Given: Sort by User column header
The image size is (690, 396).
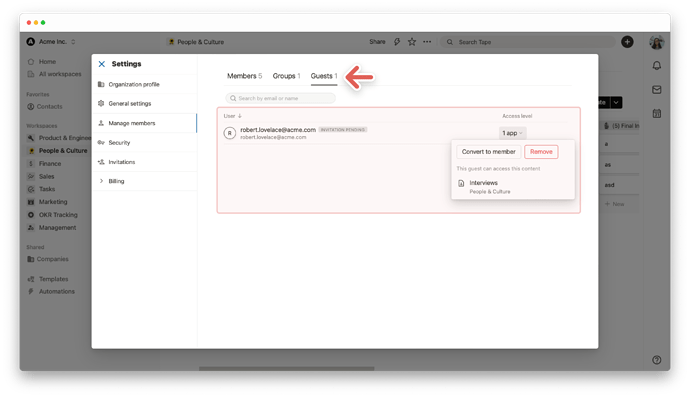Looking at the screenshot, I should (232, 116).
